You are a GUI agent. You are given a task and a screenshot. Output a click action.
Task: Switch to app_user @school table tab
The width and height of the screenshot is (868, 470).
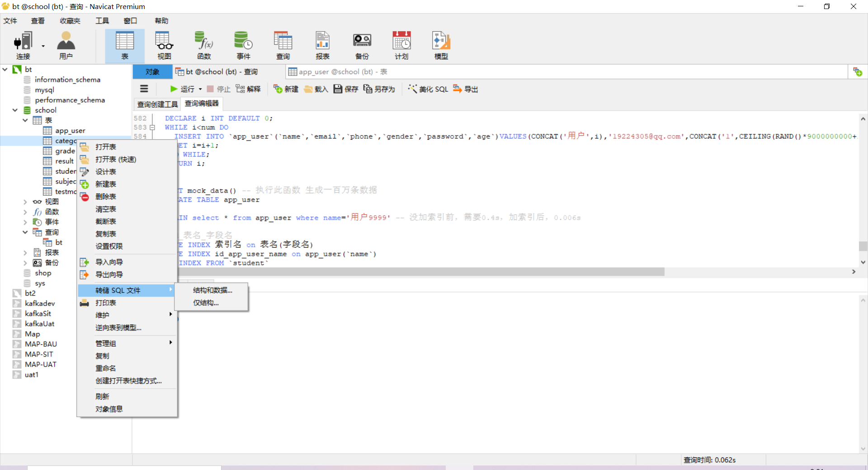(338, 72)
